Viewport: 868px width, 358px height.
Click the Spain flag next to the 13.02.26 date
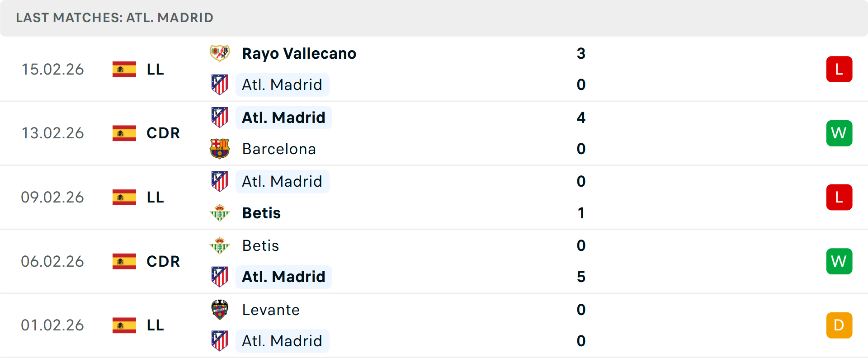(124, 133)
